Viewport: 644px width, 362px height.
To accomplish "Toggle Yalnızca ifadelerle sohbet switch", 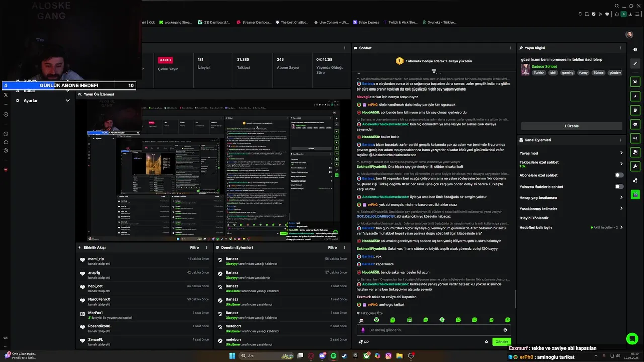I will coord(619,187).
